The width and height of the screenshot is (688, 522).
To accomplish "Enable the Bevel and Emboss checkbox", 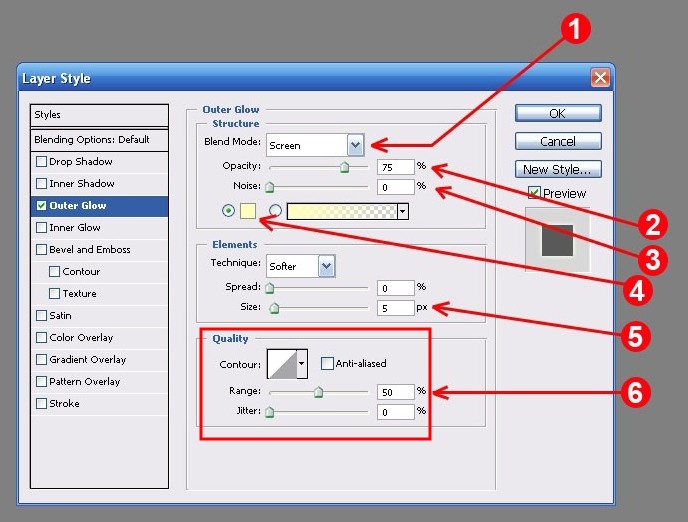I will point(41,249).
